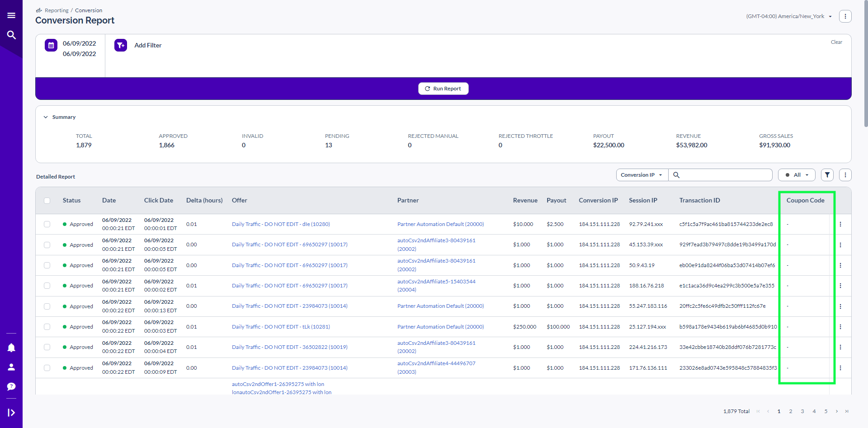Select page 1 in pagination
The image size is (868, 428).
pos(779,411)
